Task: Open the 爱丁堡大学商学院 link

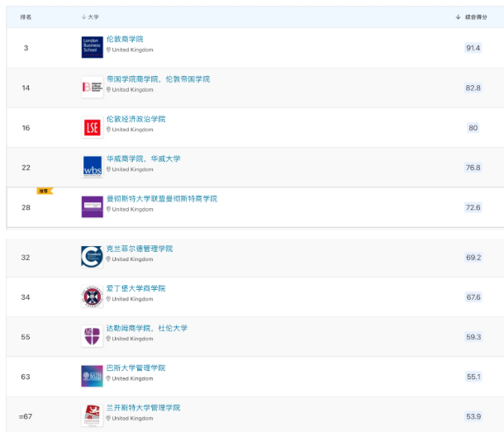Action: pos(136,288)
